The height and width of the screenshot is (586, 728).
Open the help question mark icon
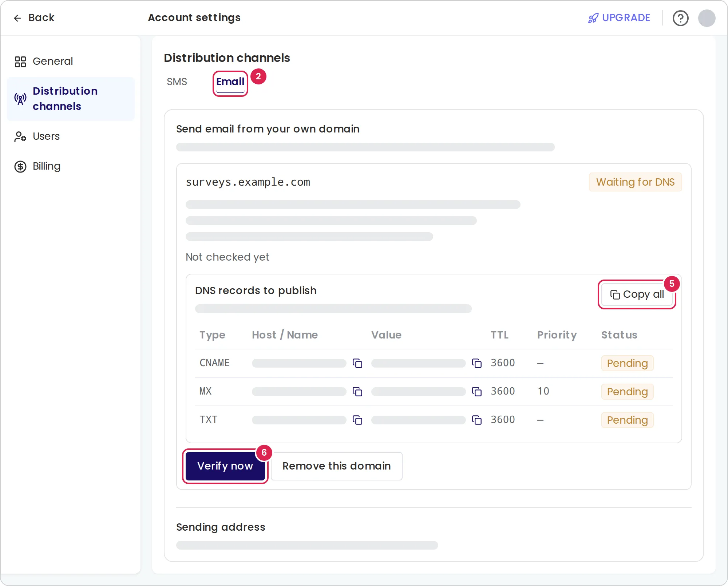(x=680, y=18)
